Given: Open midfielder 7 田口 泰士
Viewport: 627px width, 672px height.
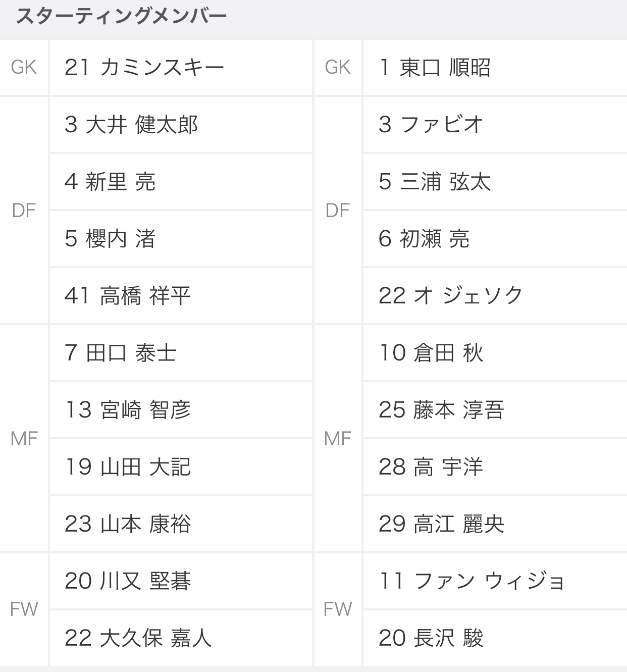Looking at the screenshot, I should pyautogui.click(x=121, y=352).
